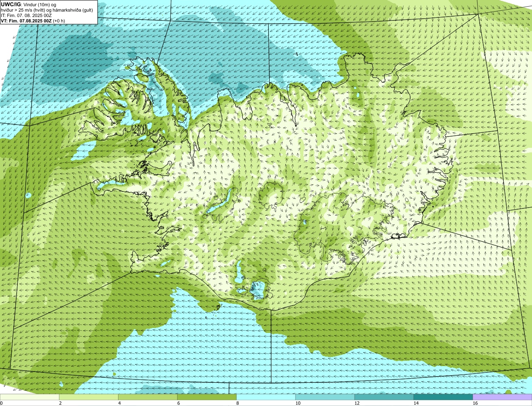Click the legend scale label "10"
This screenshot has height=406, width=532.
[x=298, y=403]
